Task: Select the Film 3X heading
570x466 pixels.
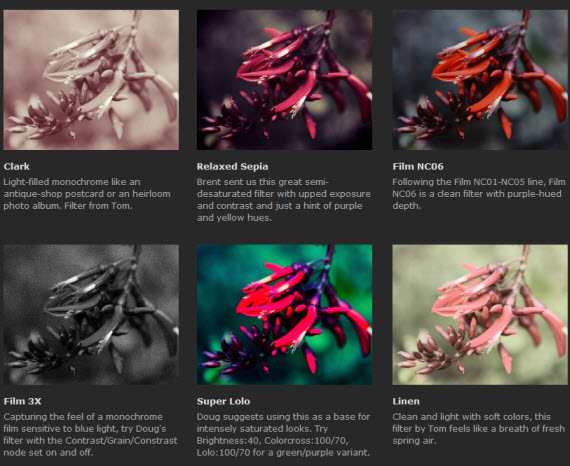Action: (x=23, y=401)
